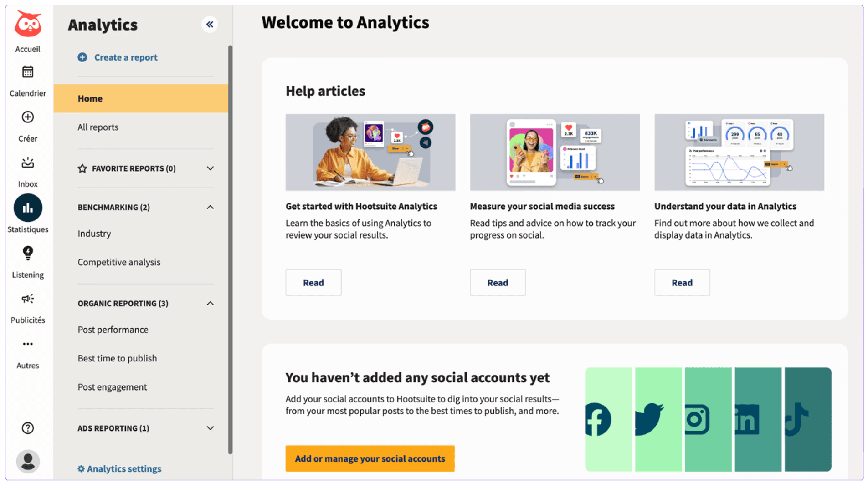Open the Publicités megaphone icon
Screen dimensions: 868x483
pyautogui.click(x=28, y=299)
